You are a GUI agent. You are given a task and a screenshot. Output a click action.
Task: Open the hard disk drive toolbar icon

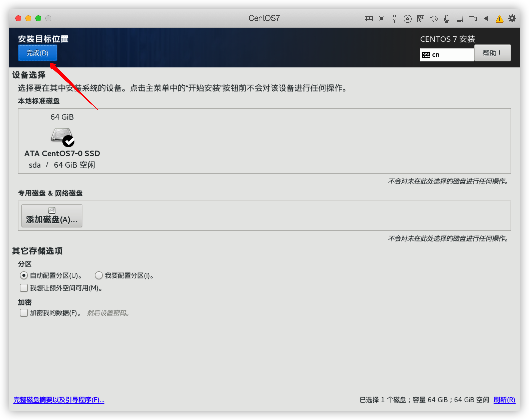click(x=459, y=19)
